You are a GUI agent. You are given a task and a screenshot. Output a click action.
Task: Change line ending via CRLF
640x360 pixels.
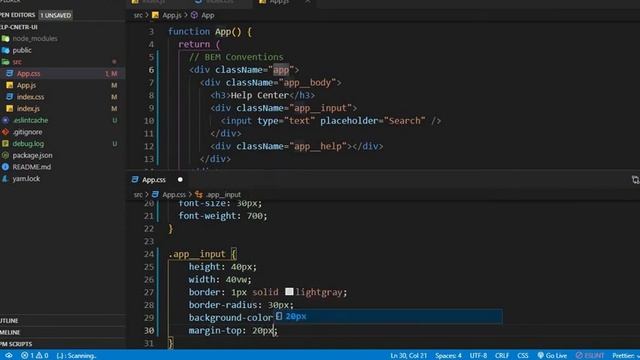502,356
